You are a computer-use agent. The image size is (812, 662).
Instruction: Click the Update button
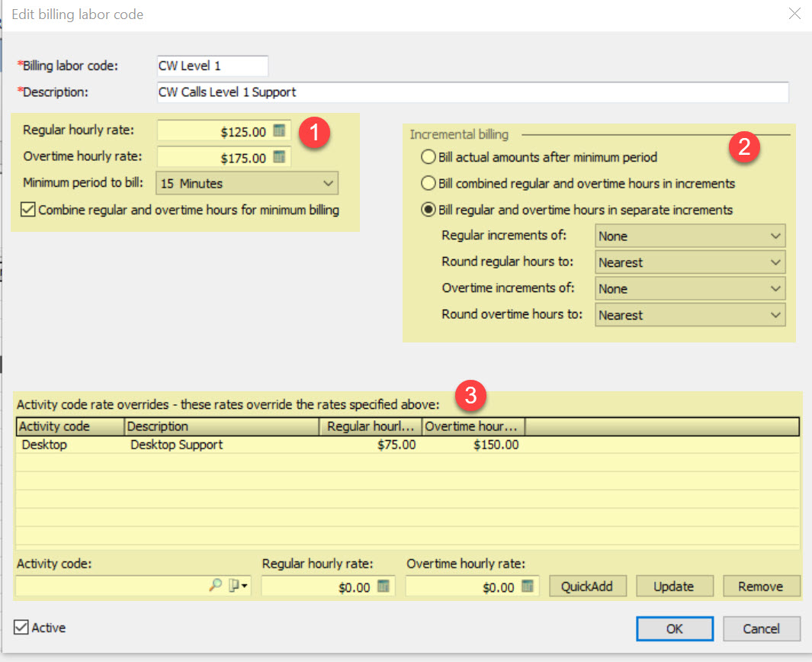click(674, 586)
